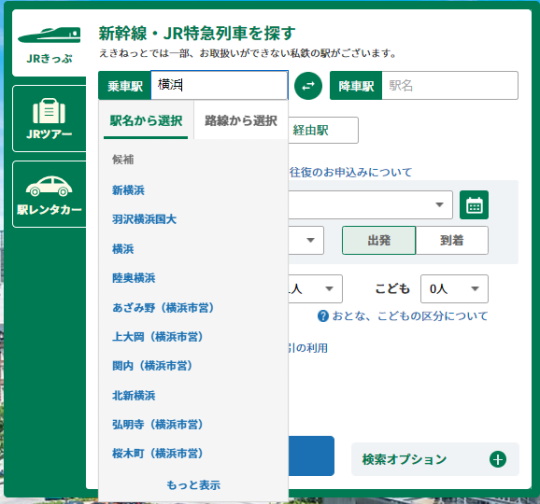Choose 横浜 station from candidates
This screenshot has height=504, width=540.
pos(123,249)
